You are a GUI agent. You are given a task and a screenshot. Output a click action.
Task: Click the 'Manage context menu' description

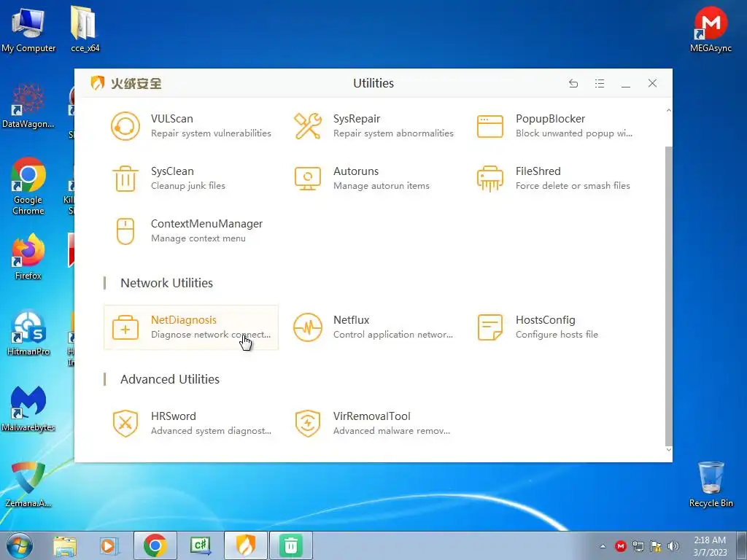point(198,238)
